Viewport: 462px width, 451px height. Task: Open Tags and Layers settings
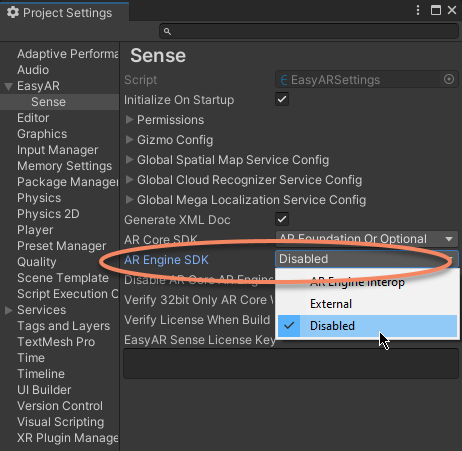(x=63, y=326)
